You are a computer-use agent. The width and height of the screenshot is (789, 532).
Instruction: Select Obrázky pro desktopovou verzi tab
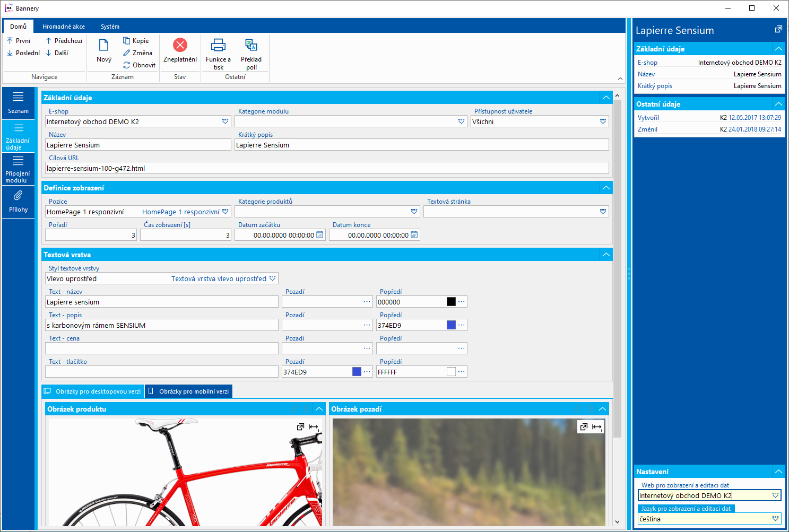[x=93, y=391]
